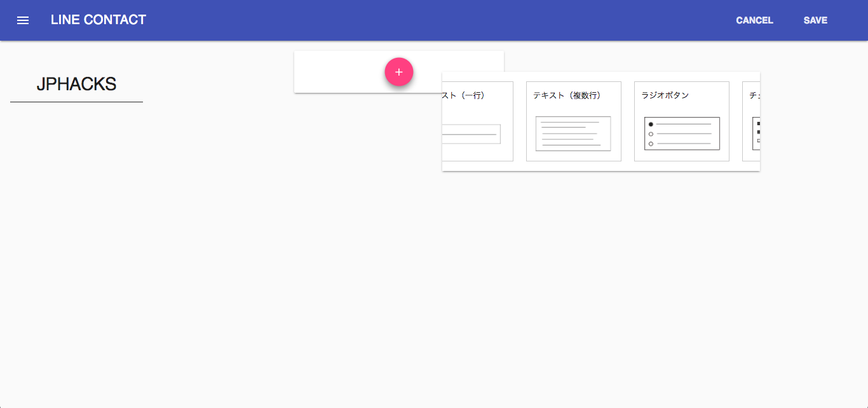The width and height of the screenshot is (868, 408).
Task: Select the テキスト(複数行) field card
Action: coord(574,121)
